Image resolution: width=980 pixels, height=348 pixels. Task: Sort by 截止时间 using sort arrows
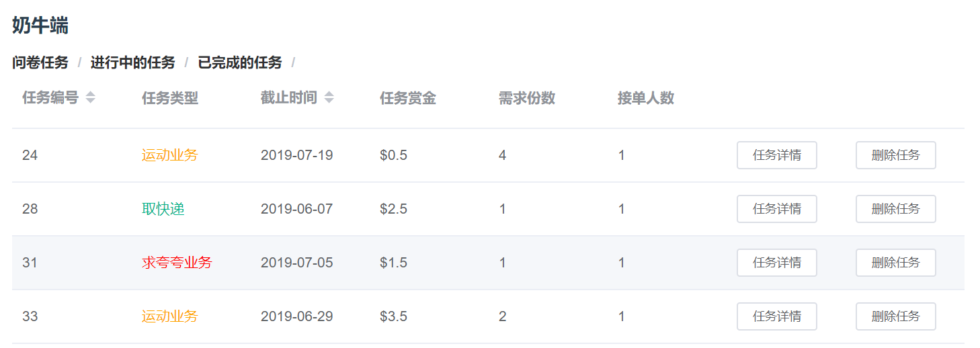(x=329, y=98)
